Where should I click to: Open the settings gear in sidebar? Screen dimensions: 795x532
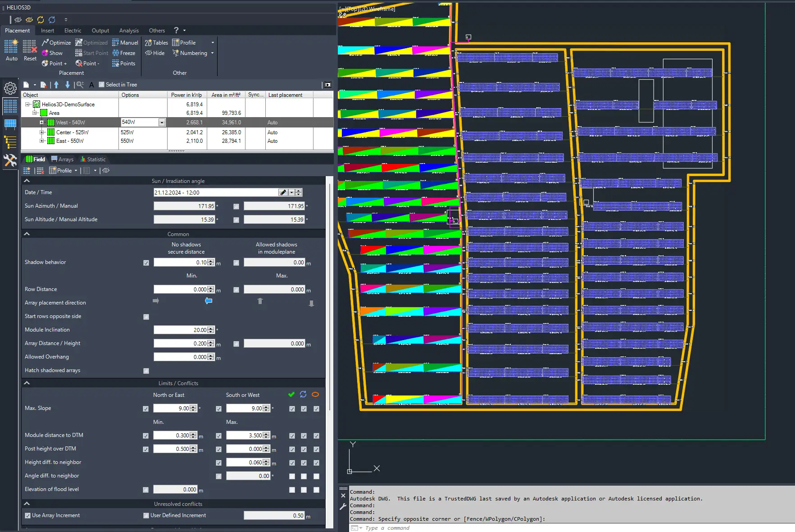(10, 88)
